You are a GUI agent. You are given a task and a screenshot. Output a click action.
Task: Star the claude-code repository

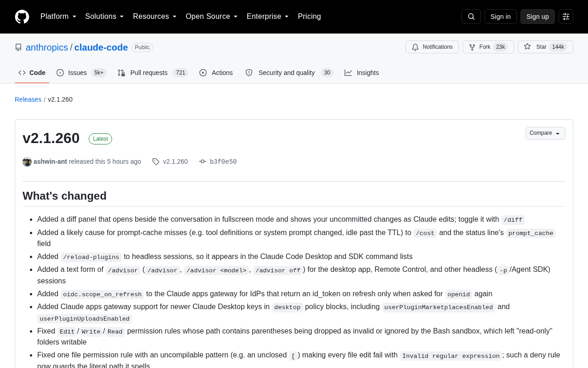pos(545,47)
